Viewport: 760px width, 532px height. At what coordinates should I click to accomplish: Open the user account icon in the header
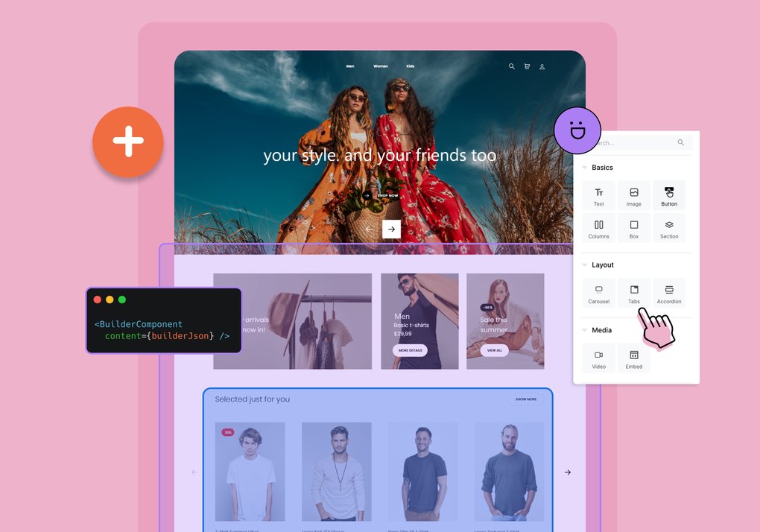point(542,66)
